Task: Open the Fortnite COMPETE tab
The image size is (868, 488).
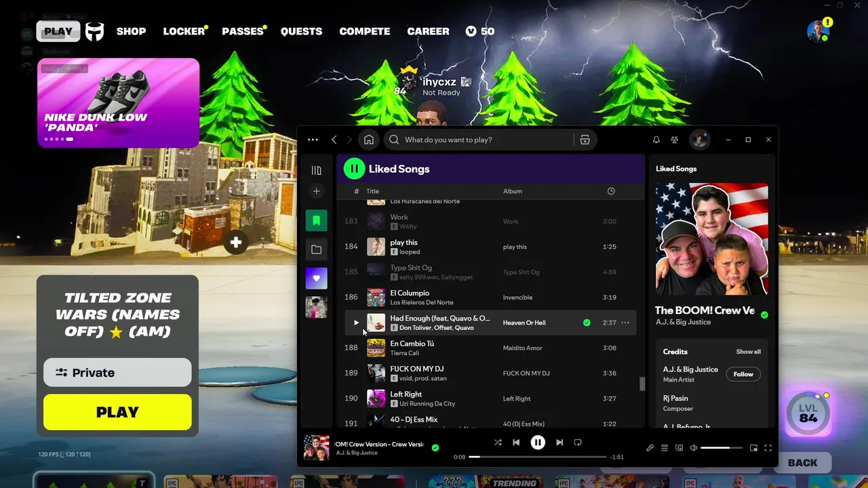Action: tap(364, 31)
